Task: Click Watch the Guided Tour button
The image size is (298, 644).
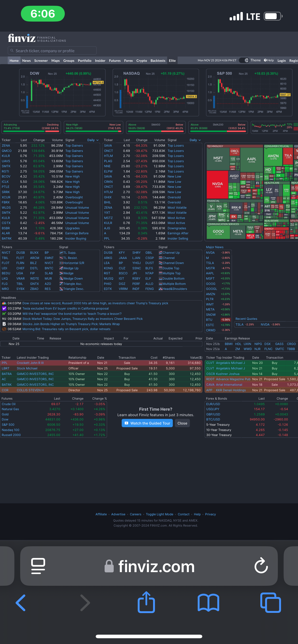Action: [x=147, y=423]
